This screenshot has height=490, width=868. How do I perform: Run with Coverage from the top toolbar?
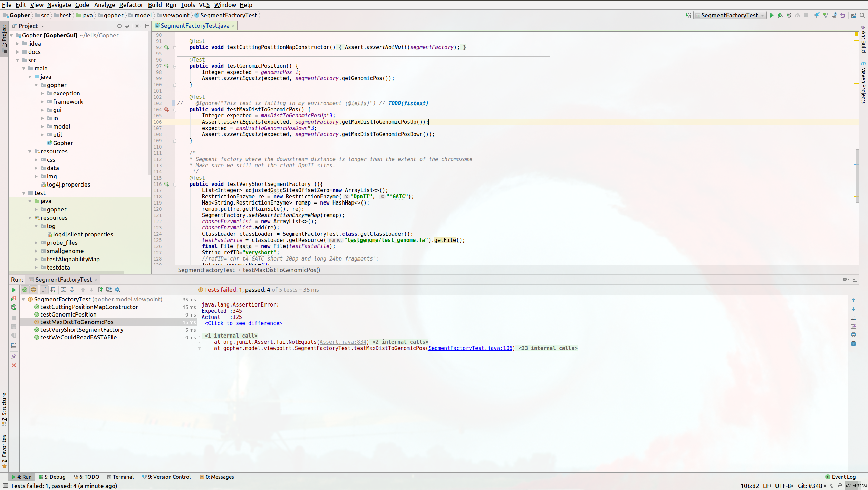789,15
